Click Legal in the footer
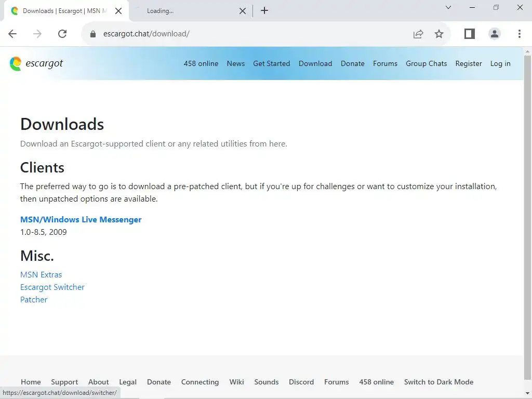The image size is (532, 399). pos(128,382)
